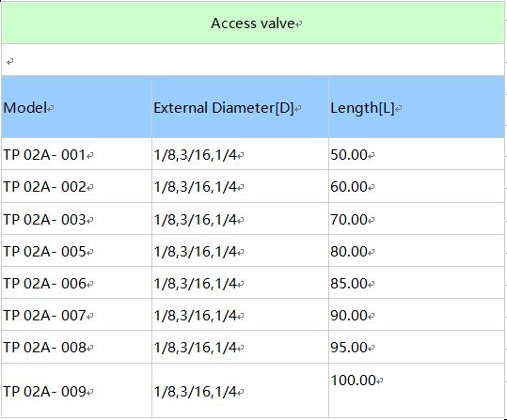This screenshot has height=420, width=507.
Task: Click the 50.00 length value
Action: 349,155
